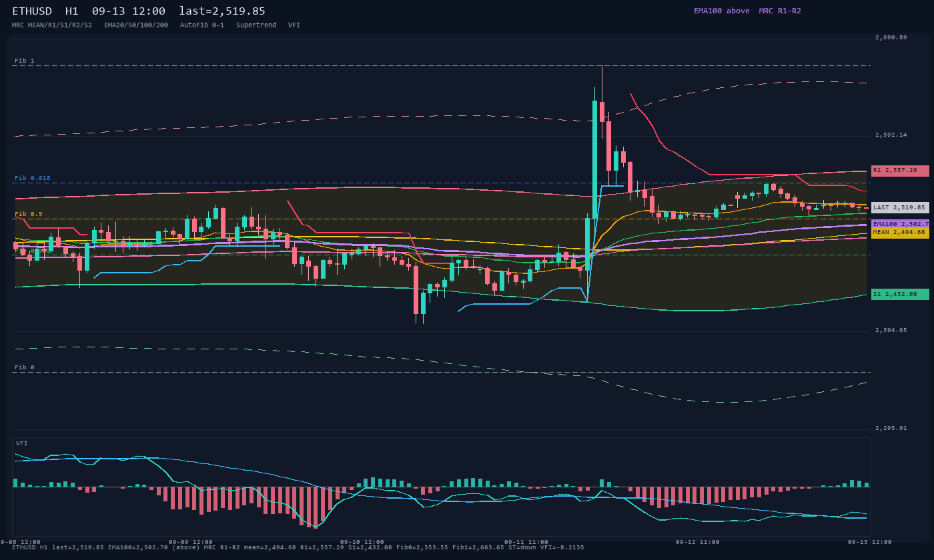Image resolution: width=934 pixels, height=560 pixels.
Task: Select the LAST 2,519.85 price tag
Action: pos(900,207)
